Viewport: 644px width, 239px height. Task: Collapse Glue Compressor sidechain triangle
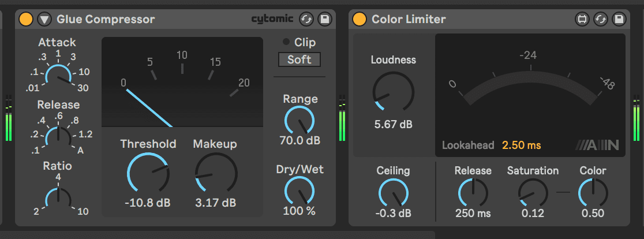[x=44, y=19]
